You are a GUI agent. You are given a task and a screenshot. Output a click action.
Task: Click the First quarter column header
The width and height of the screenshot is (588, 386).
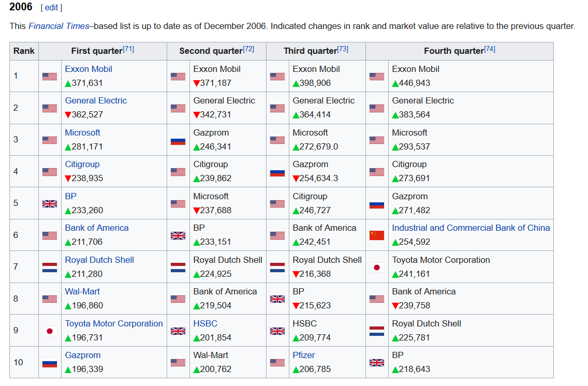pos(103,51)
